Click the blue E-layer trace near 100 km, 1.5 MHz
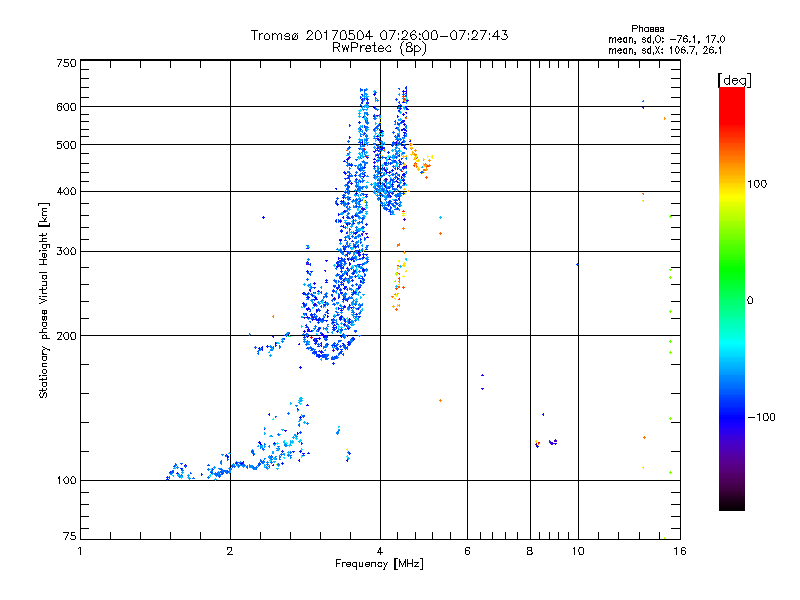 click(180, 472)
